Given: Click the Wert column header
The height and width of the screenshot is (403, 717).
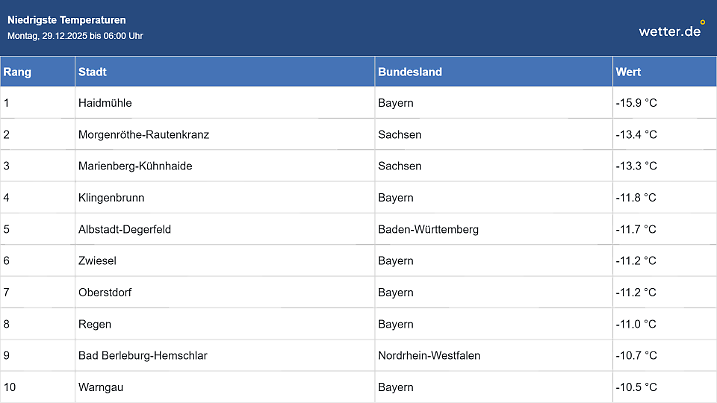Looking at the screenshot, I should (629, 72).
